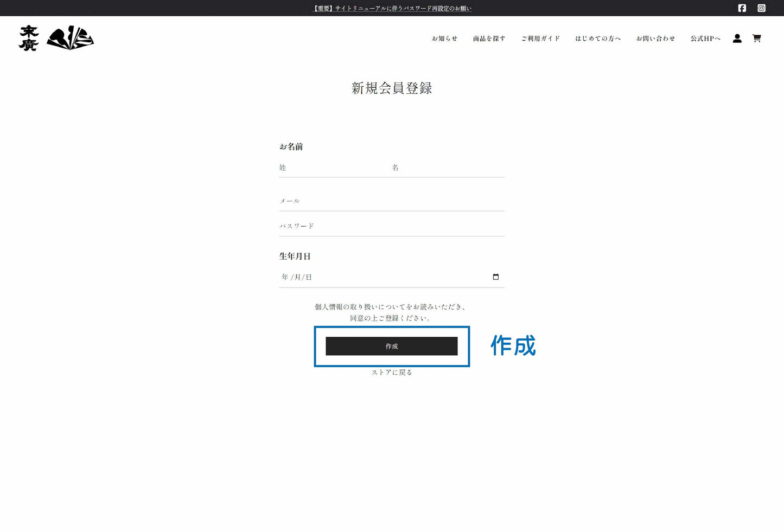Select the 年 segment of birthday field
The image size is (784, 532).
(x=285, y=277)
